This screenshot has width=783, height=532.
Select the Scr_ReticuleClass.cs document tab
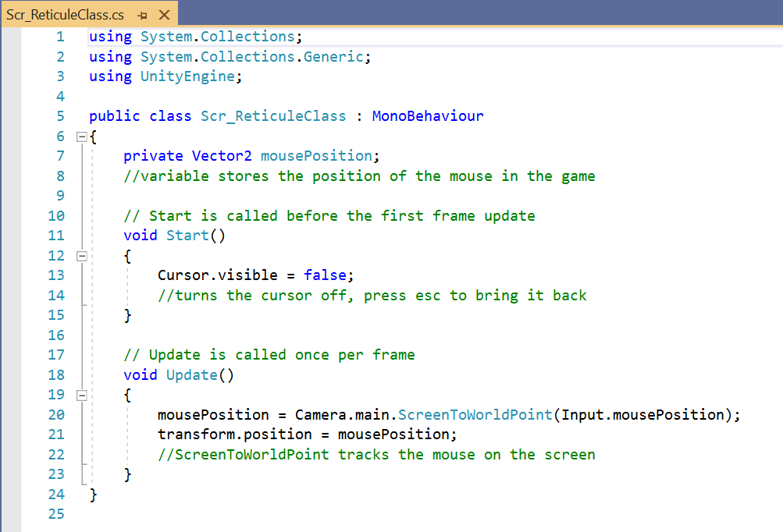click(66, 16)
